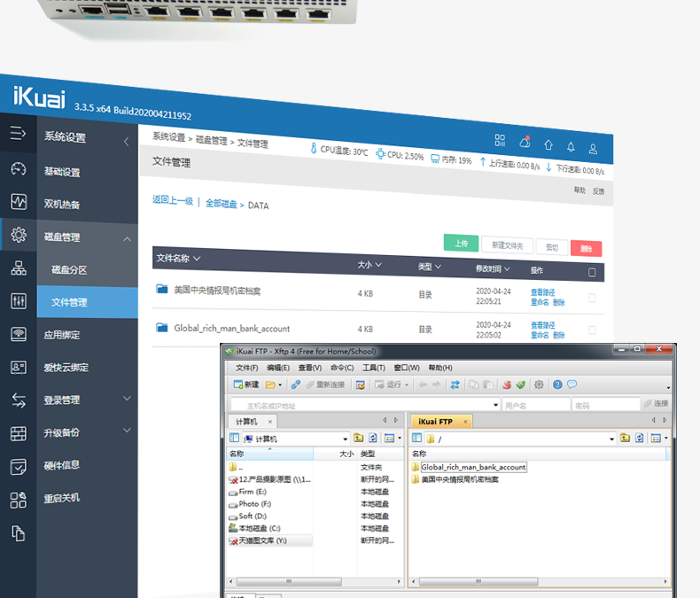Click the home icon in iKuai header
This screenshot has height=598, width=700.
pos(548,144)
